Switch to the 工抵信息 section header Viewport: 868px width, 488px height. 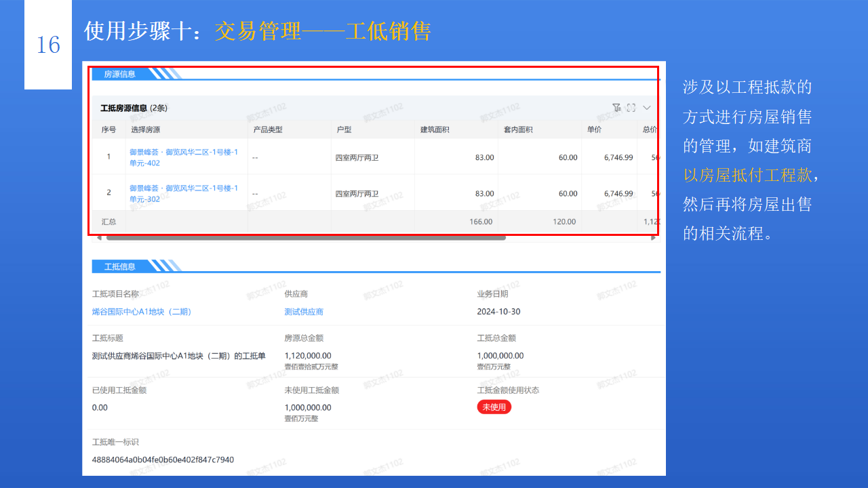pyautogui.click(x=121, y=266)
